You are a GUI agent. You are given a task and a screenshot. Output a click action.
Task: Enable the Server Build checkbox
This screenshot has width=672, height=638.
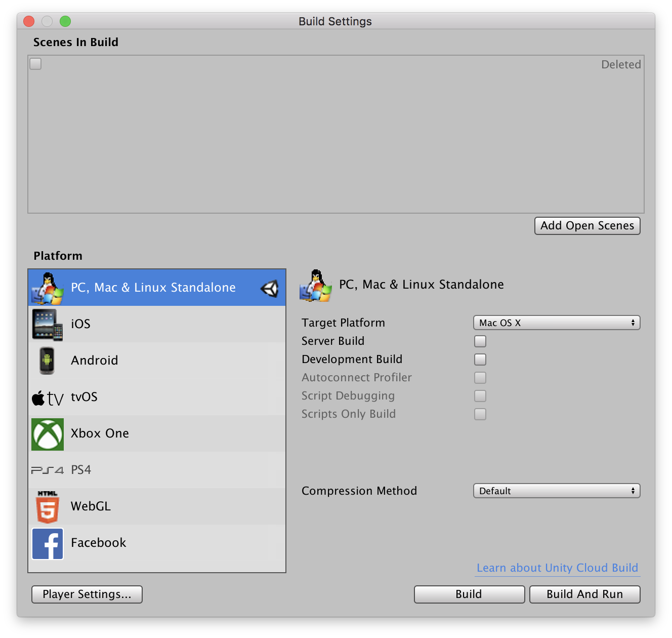click(x=480, y=341)
